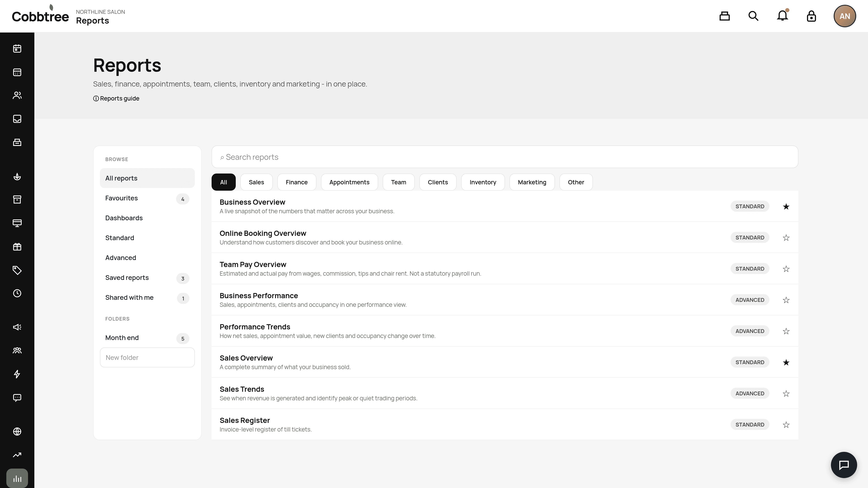The image size is (868, 488).
Task: Open Favourites in browse panel
Action: coord(147,198)
